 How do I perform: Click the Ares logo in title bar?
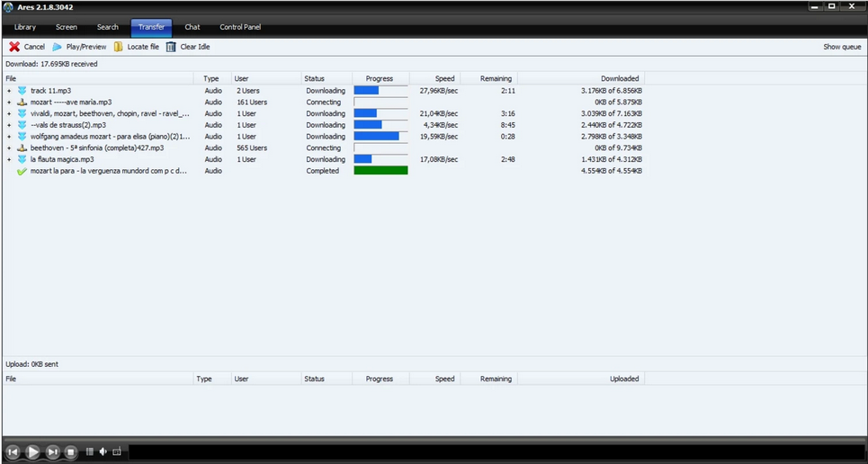click(8, 7)
